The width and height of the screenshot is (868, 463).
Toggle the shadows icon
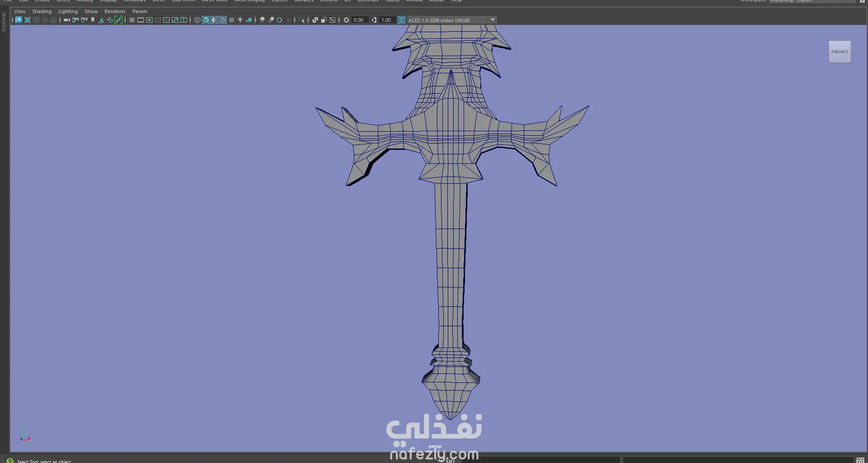[249, 20]
